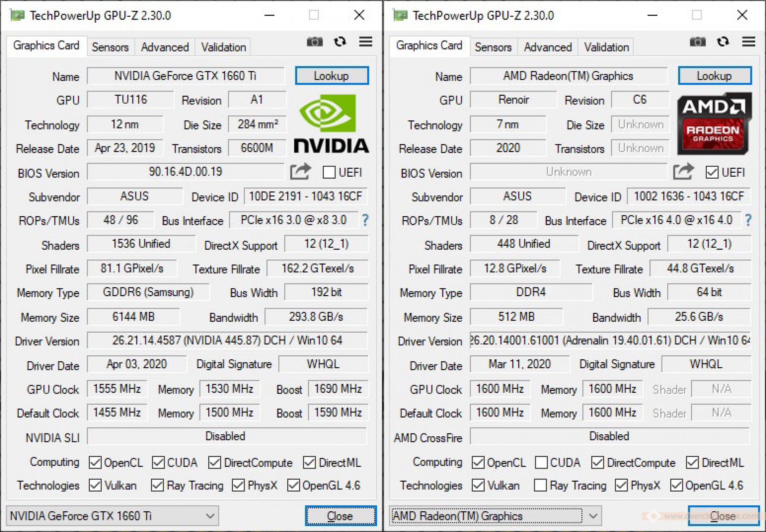Viewport: 766px width, 532px height.
Task: Open hamburger menu in NVIDIA GPU-Z window
Action: point(365,42)
